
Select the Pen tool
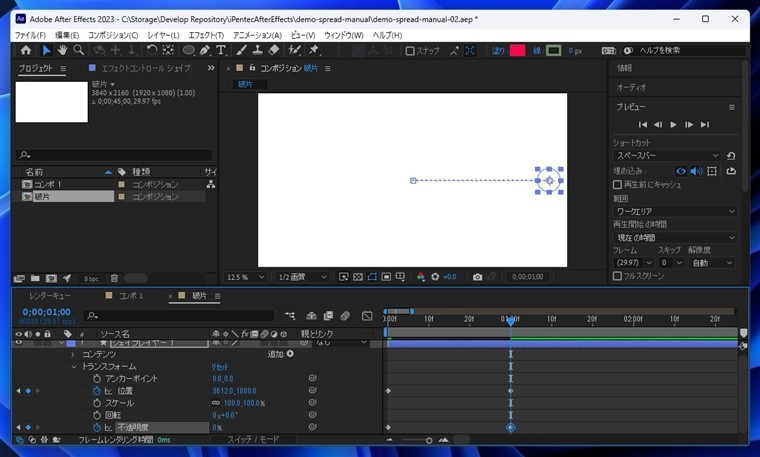pyautogui.click(x=205, y=50)
